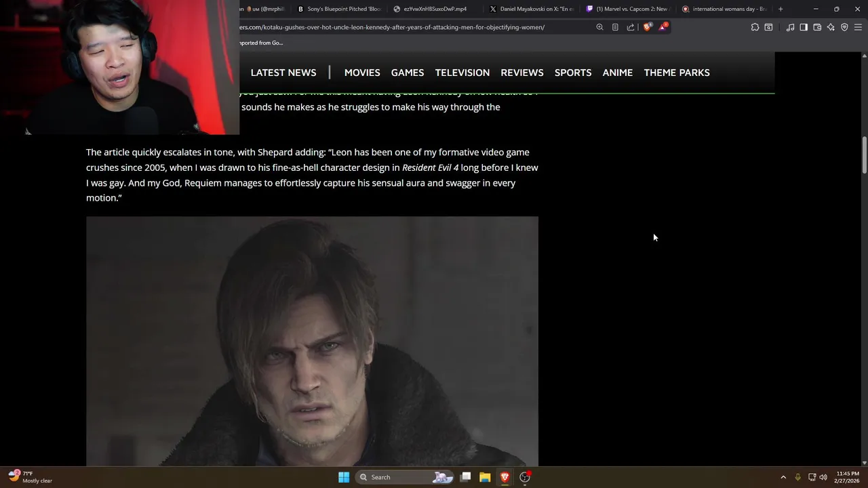Viewport: 868px width, 488px height.
Task: Open the Brave VPN shield icon
Action: [844, 27]
